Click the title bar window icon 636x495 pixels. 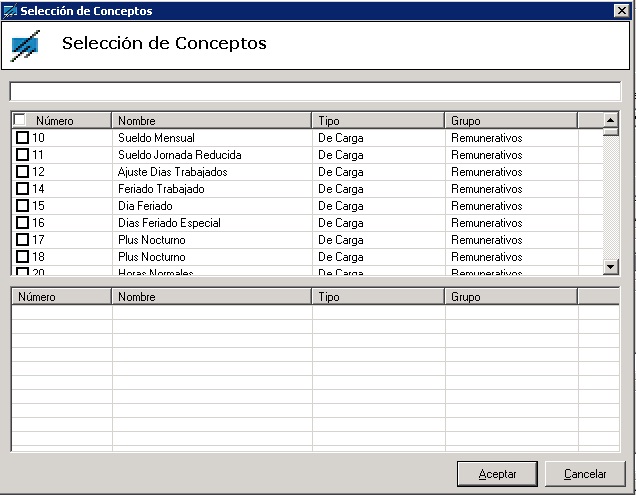[10, 10]
